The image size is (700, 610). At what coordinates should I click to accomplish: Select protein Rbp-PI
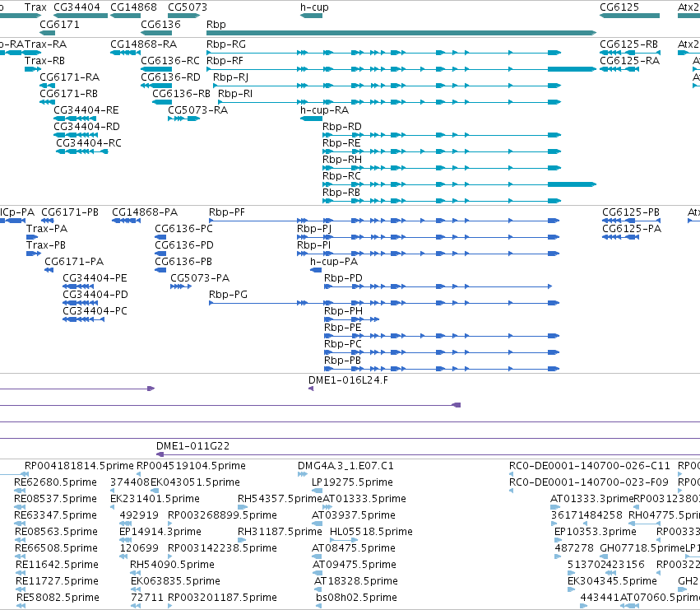tap(314, 246)
